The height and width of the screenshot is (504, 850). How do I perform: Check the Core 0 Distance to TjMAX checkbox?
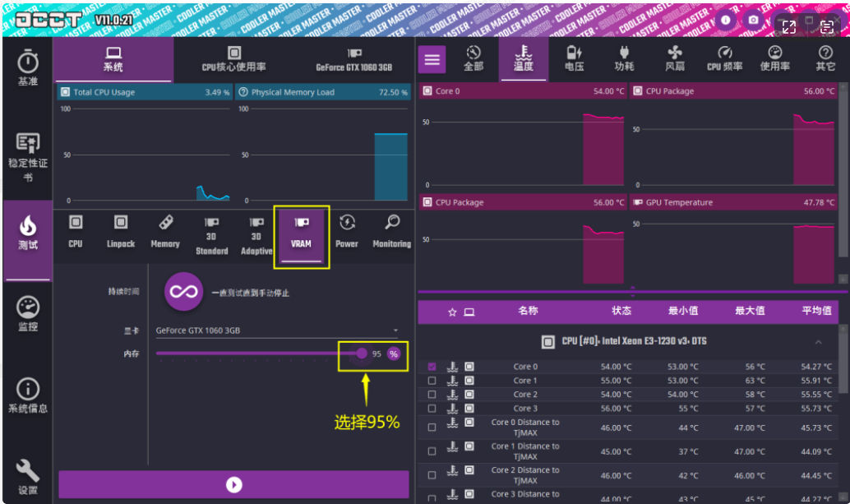click(432, 428)
